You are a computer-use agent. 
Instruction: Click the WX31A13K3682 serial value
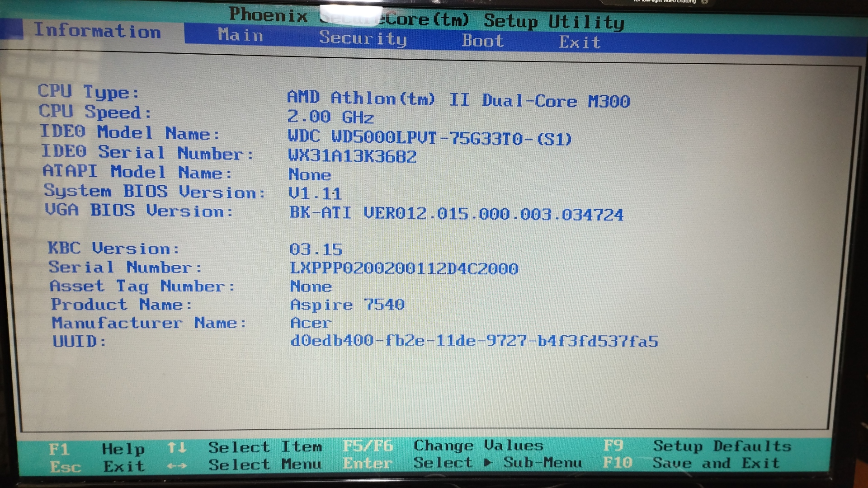352,156
